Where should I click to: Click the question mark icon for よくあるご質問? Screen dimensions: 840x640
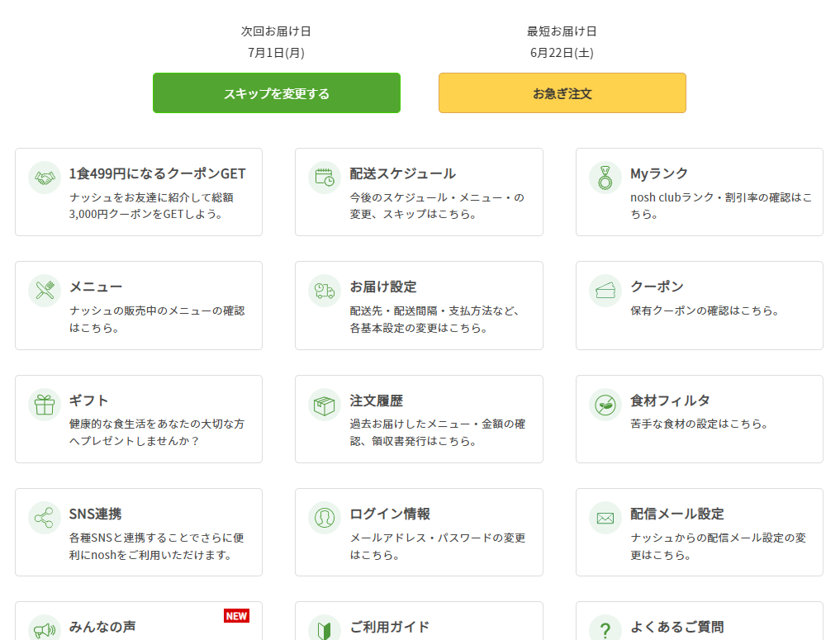tap(605, 628)
